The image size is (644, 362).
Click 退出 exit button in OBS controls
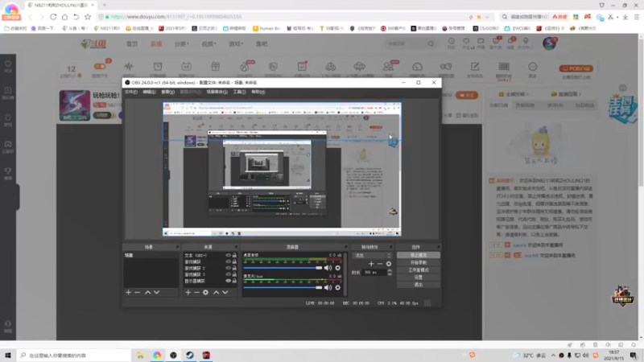(418, 285)
